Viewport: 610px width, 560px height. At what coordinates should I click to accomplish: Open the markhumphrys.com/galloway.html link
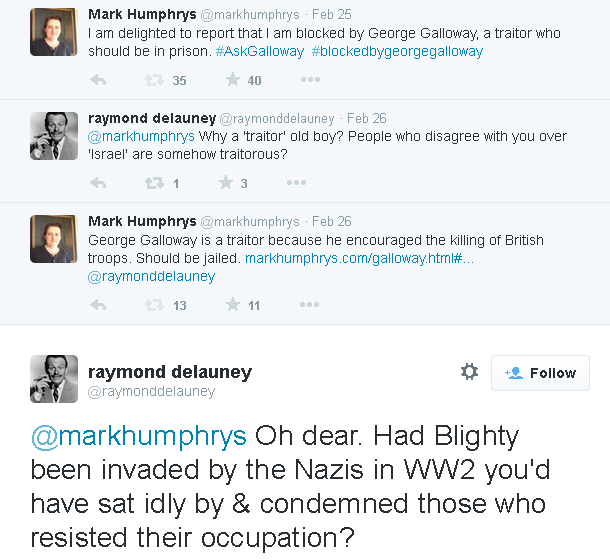[x=359, y=259]
